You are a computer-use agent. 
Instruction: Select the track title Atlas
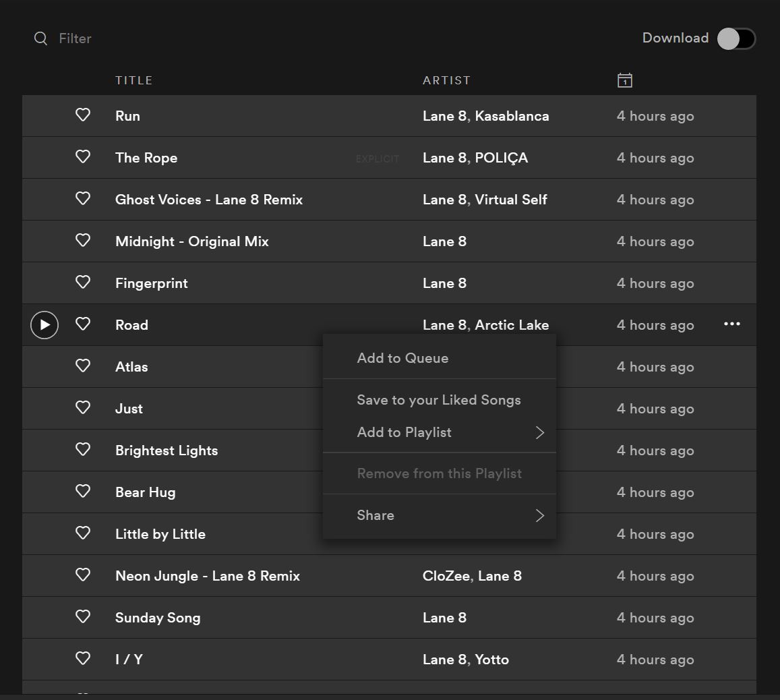131,367
